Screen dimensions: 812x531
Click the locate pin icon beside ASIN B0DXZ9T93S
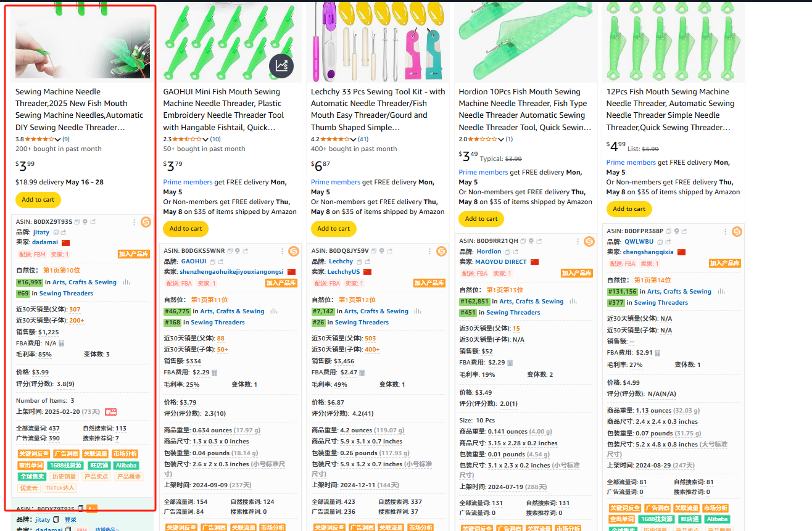coord(85,222)
